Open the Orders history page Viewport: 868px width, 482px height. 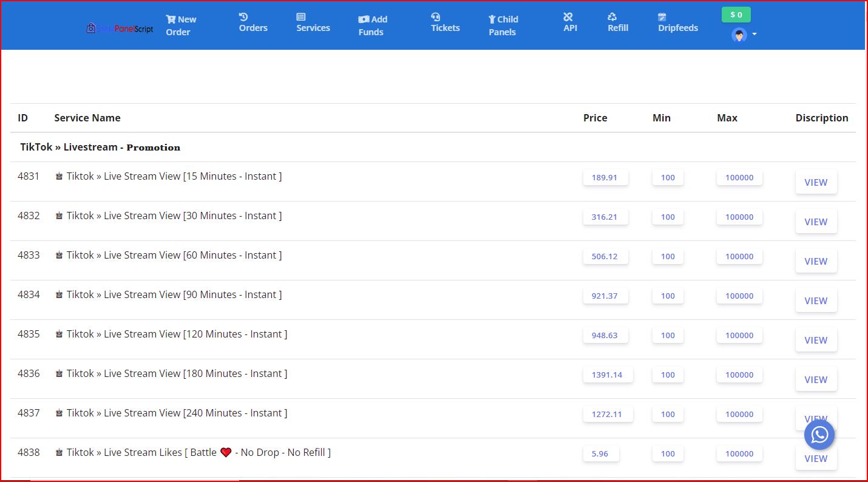(253, 22)
